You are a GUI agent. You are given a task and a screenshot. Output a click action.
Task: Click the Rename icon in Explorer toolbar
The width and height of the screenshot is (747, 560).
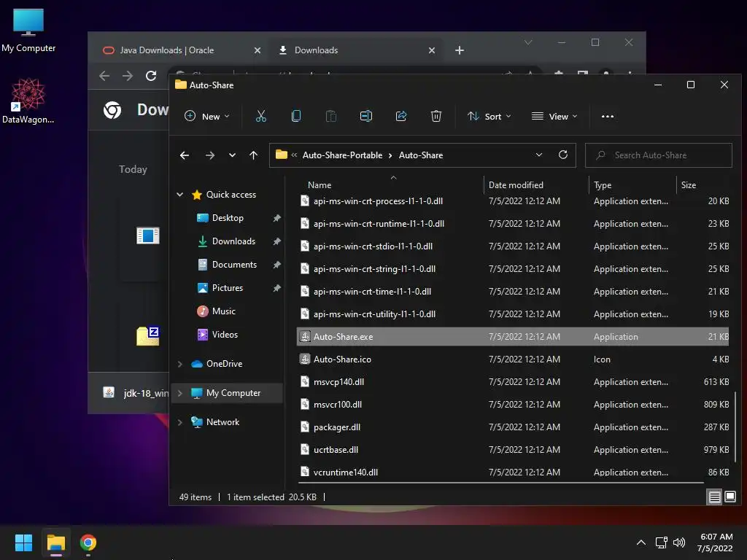(366, 116)
